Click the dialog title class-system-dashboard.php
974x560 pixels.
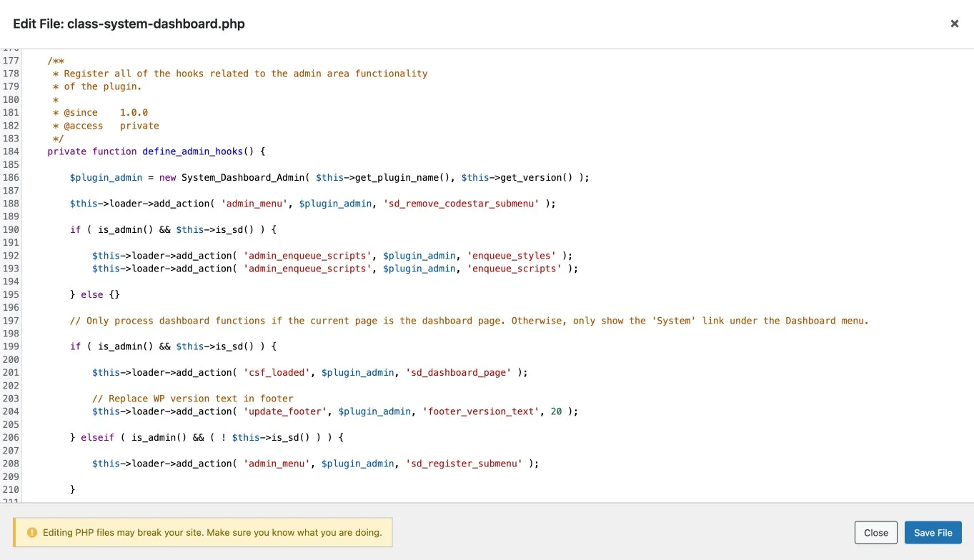click(129, 24)
